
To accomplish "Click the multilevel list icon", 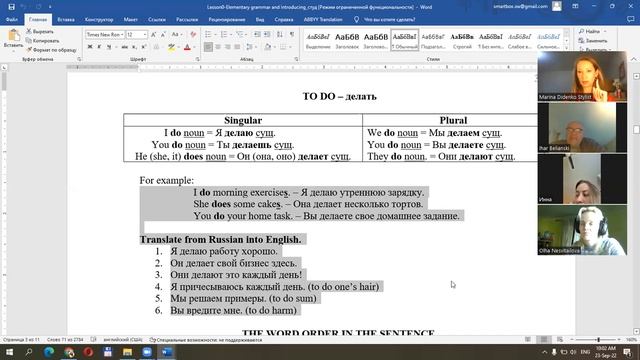I will coord(239,35).
